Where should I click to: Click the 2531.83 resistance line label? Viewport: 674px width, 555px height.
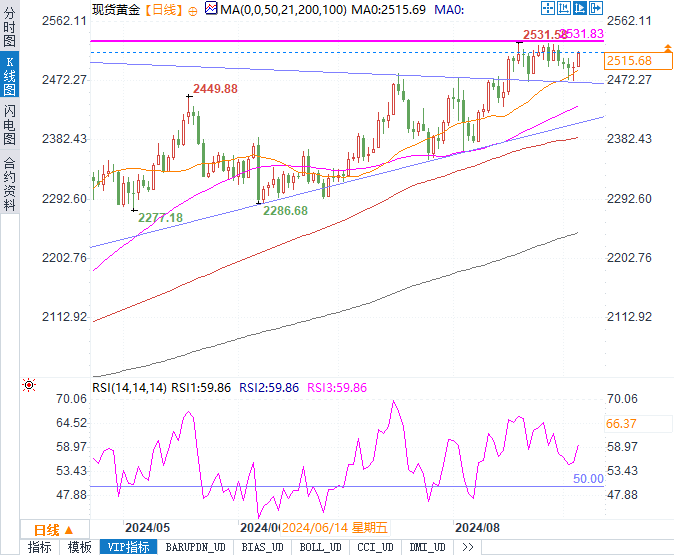(x=584, y=34)
